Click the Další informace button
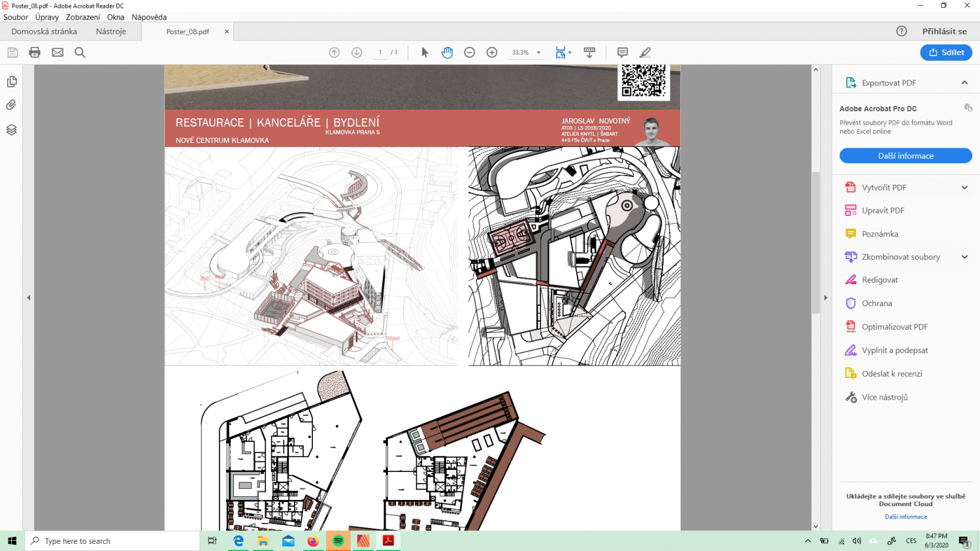This screenshot has width=980, height=551. click(906, 155)
